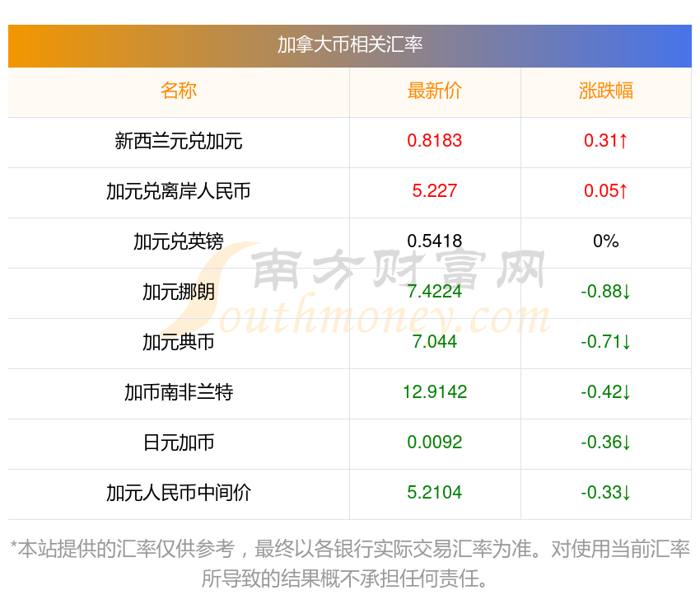Click the 日元加币 row name
700x604 pixels.
coord(179,442)
